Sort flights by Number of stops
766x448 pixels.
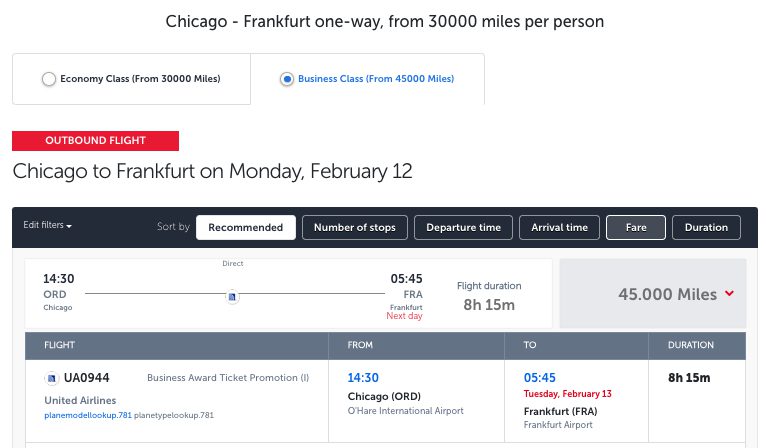[355, 228]
